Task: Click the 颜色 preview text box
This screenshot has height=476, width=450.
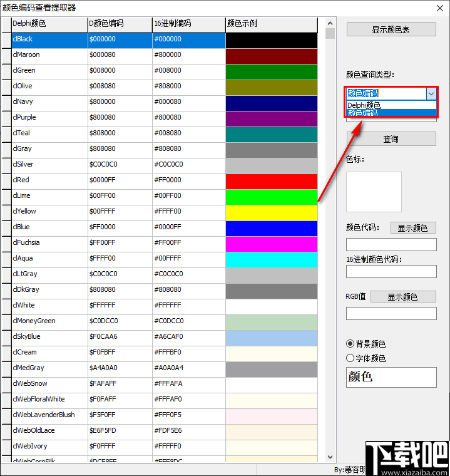Action: click(x=391, y=377)
